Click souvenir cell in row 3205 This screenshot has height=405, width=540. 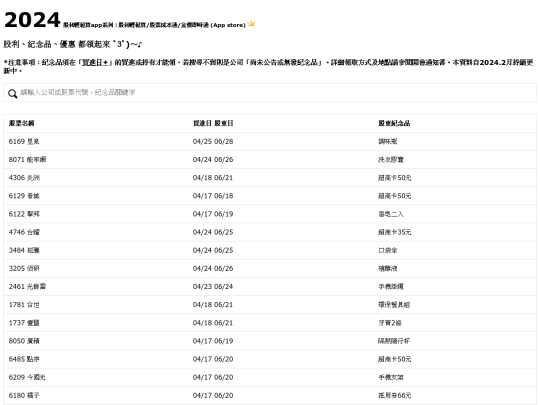(387, 268)
